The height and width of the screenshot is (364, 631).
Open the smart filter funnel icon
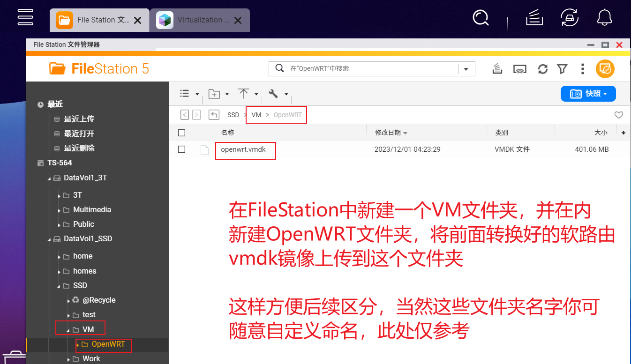(562, 69)
